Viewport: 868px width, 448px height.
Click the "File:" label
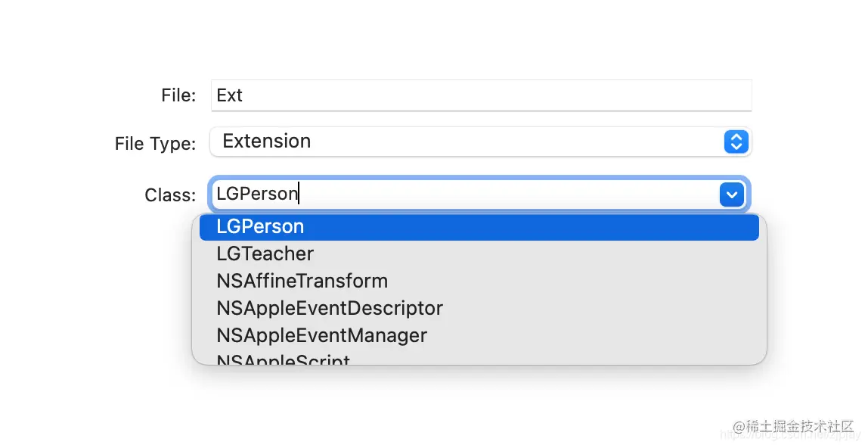coord(178,95)
